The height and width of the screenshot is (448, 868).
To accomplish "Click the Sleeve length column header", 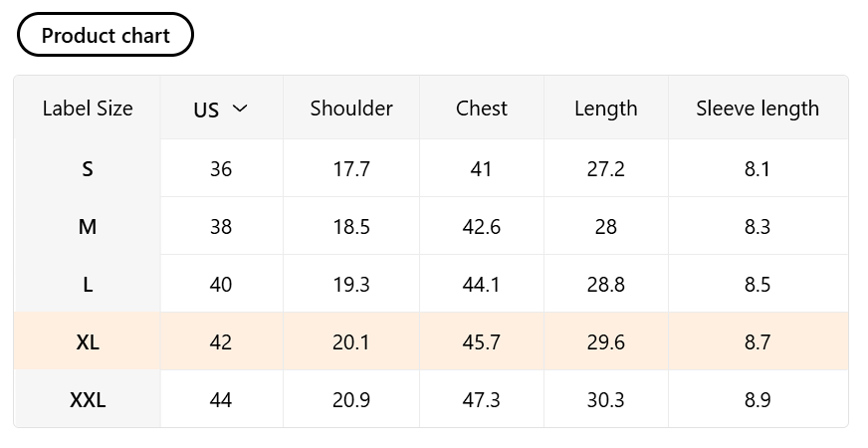I will tap(758, 109).
